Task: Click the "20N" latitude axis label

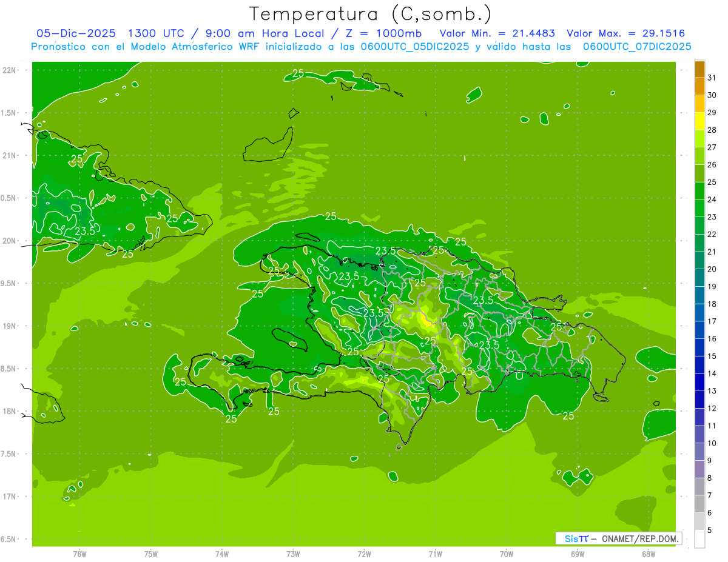Action: pyautogui.click(x=10, y=241)
